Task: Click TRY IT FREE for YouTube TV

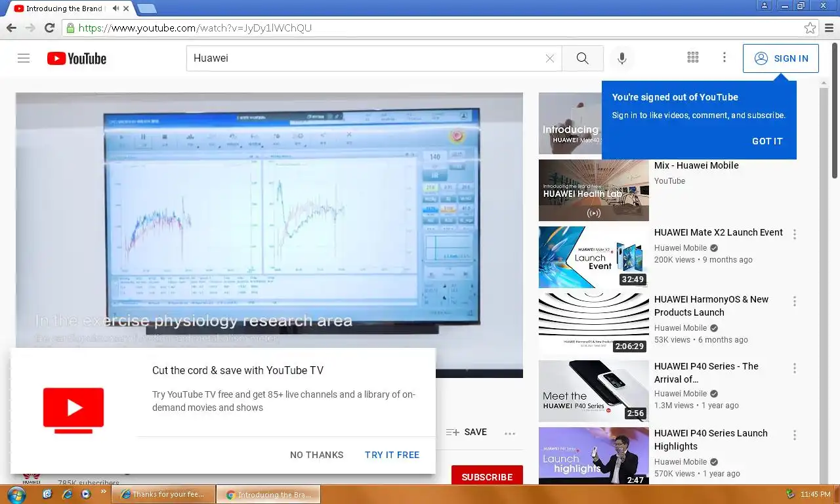Action: 392,455
